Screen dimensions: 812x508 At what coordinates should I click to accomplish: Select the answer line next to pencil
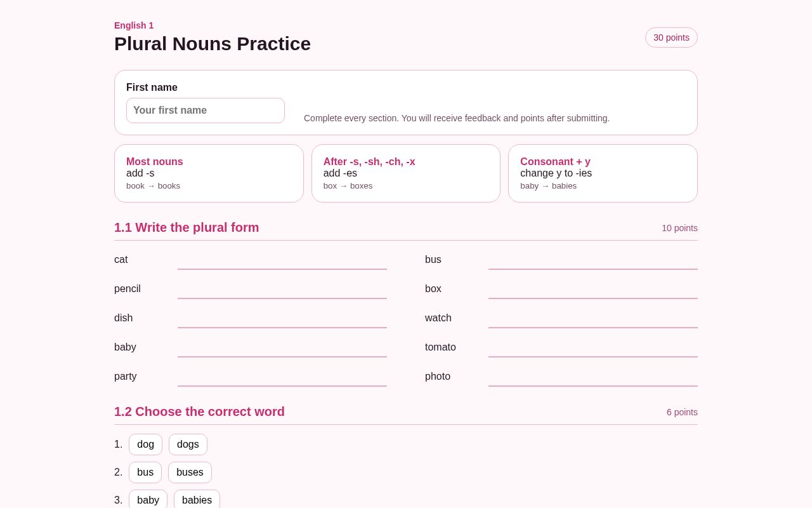coord(282,289)
